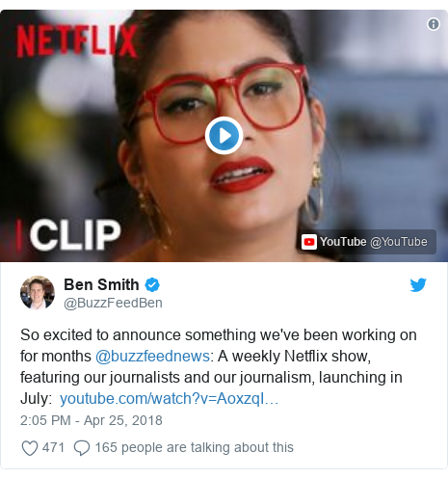Click the blue verified badge
The image size is (448, 479).
(x=152, y=285)
